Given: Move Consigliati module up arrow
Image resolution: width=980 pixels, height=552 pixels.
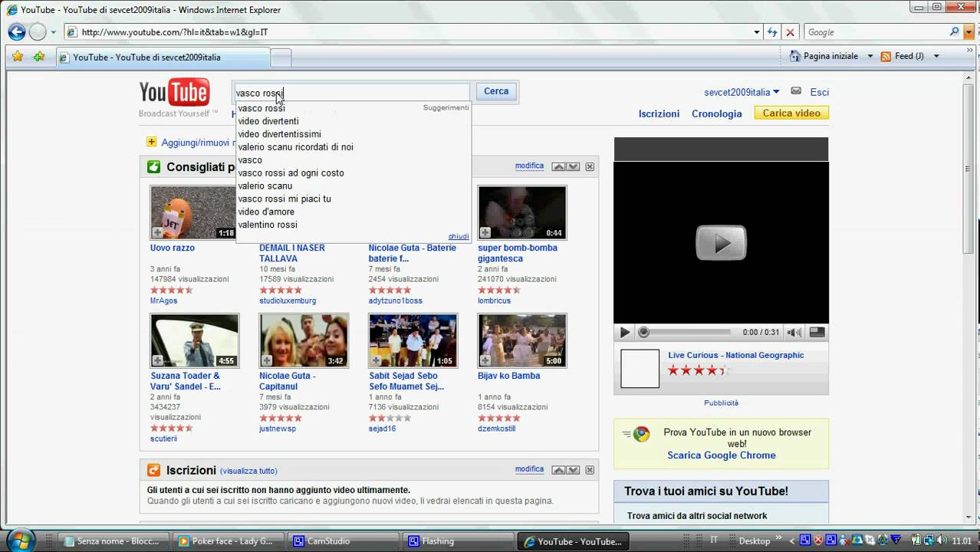Looking at the screenshot, I should pyautogui.click(x=558, y=166).
